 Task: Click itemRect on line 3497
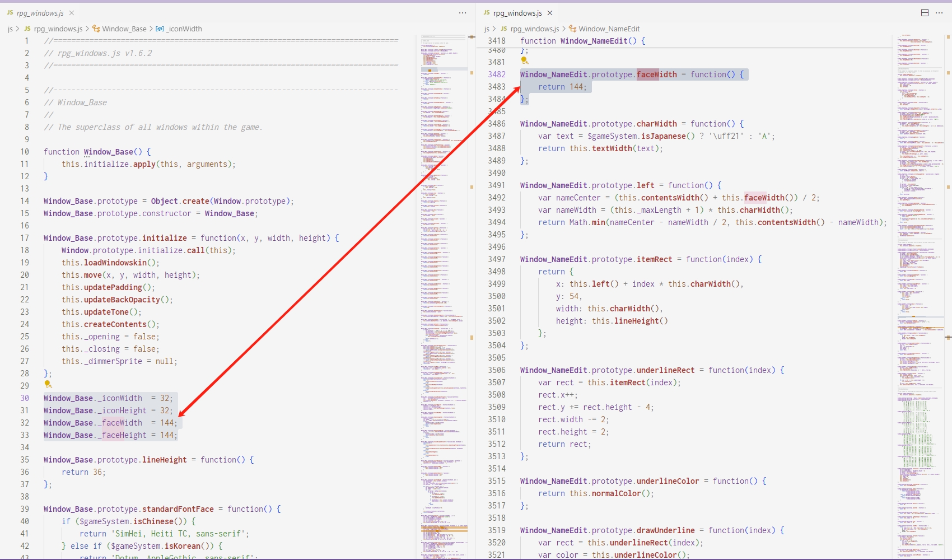pyautogui.click(x=654, y=259)
